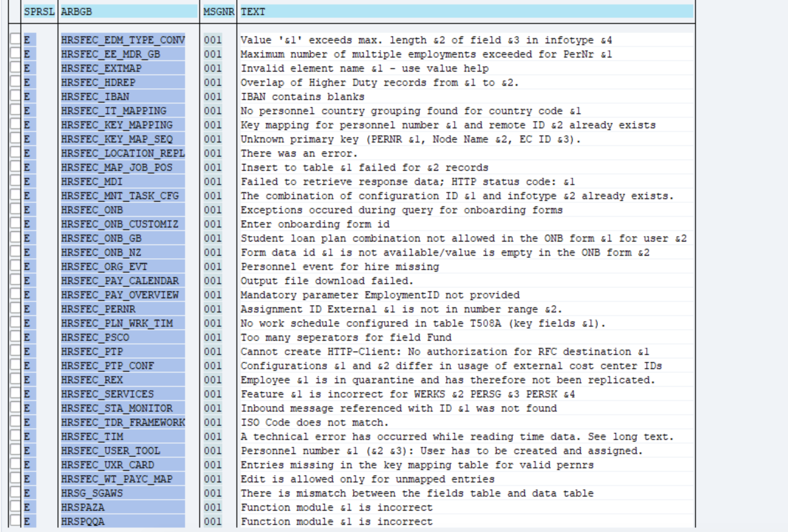Click the MSGNR 001 cell in HRSFEC_PTP row
The width and height of the screenshot is (788, 532).
click(212, 351)
